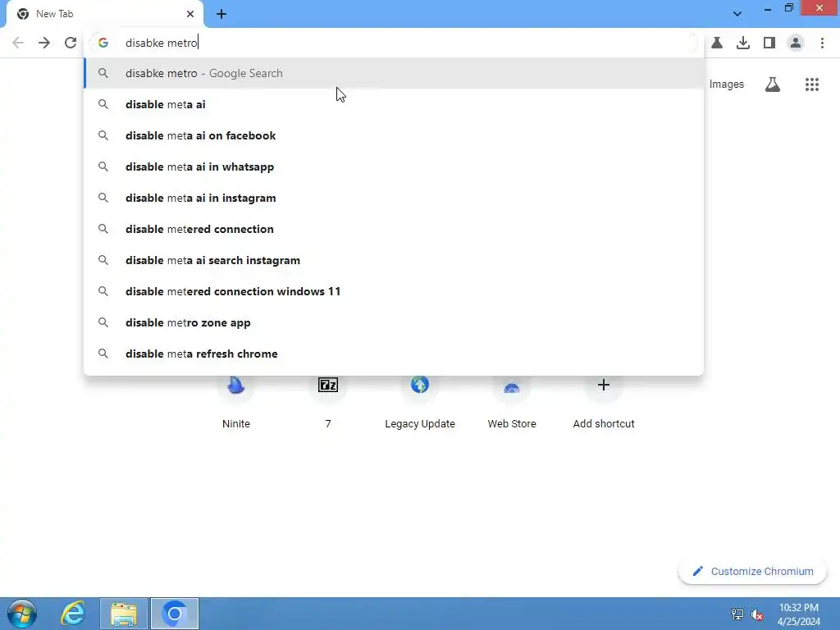Select 'disable meta ai in instagram' suggestion

[x=394, y=198]
